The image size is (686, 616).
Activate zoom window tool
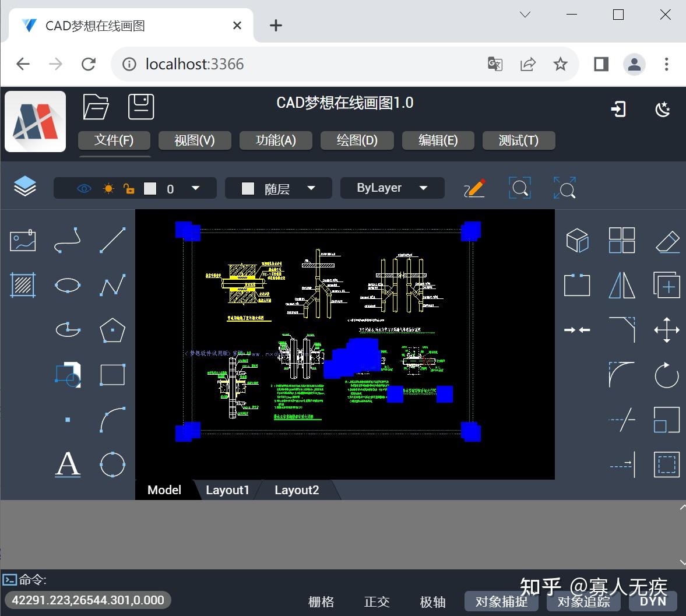tap(519, 188)
